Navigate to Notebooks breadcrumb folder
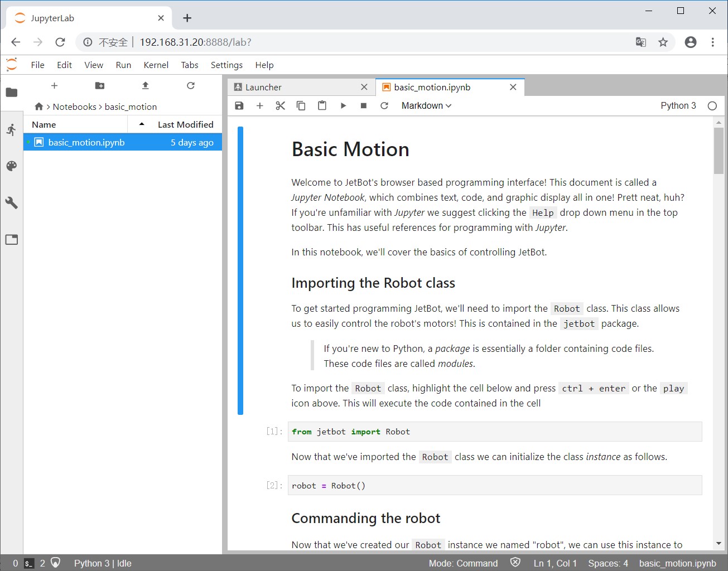 click(x=75, y=107)
